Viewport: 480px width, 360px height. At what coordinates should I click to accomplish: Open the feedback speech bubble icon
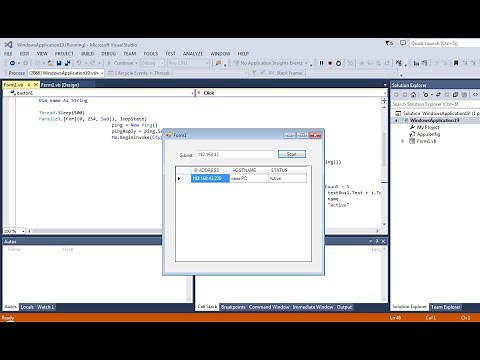[403, 43]
